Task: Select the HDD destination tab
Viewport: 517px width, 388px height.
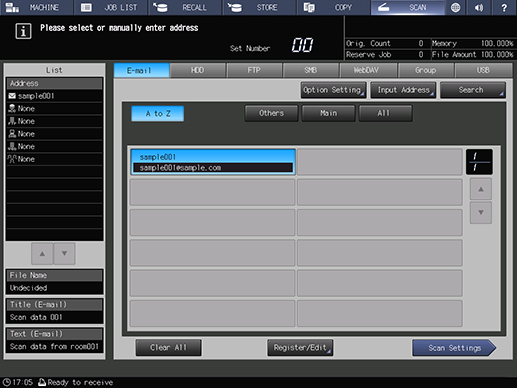Action: point(198,70)
